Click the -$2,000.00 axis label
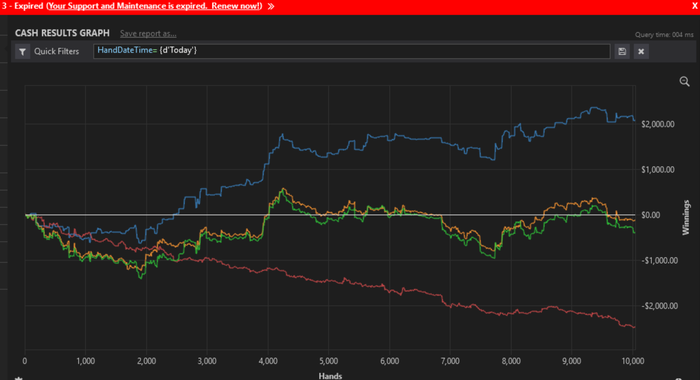This screenshot has height=380, width=700. pos(659,306)
